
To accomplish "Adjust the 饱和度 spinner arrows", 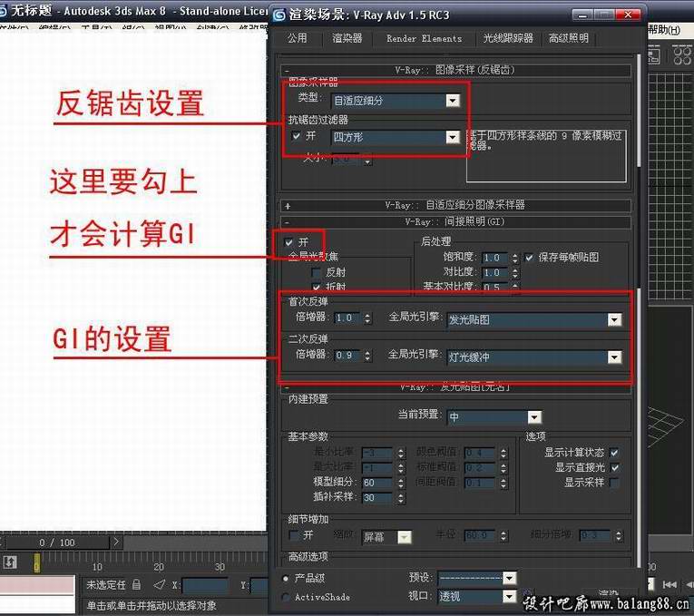I will click(x=514, y=258).
